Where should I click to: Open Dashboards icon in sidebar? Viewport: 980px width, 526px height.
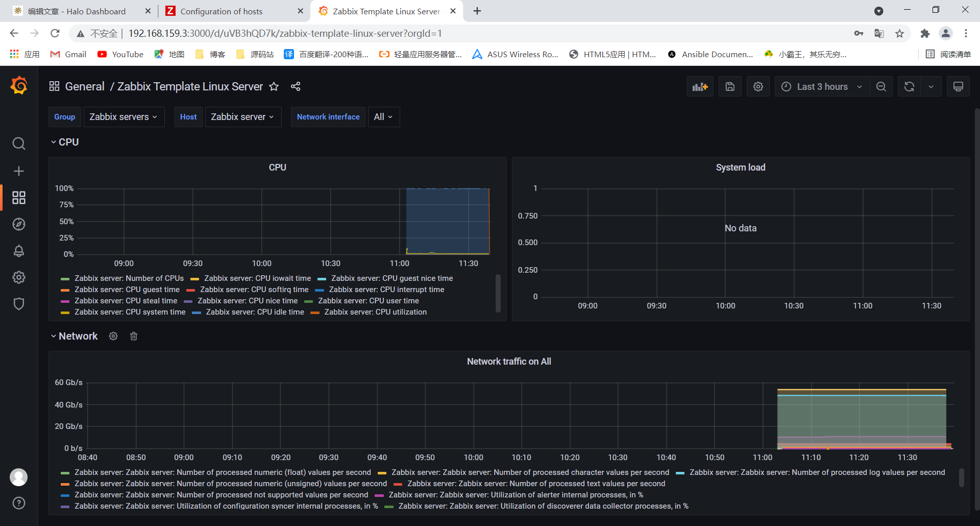pos(19,198)
